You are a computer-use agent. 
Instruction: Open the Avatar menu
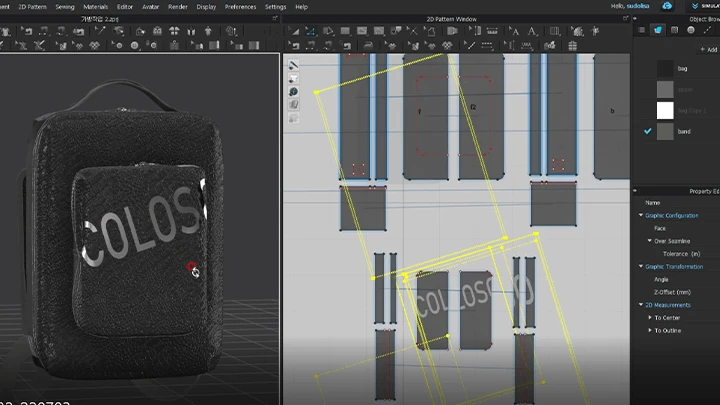pos(150,7)
